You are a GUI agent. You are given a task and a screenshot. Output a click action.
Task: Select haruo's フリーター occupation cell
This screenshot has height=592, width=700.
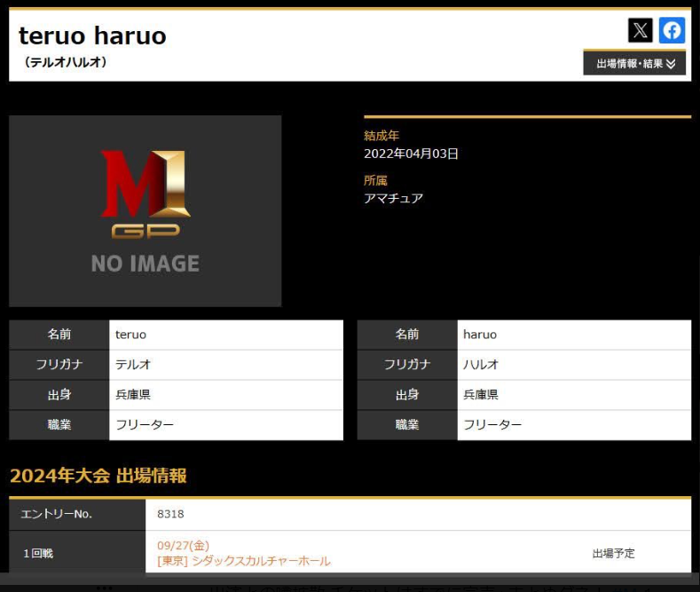574,425
